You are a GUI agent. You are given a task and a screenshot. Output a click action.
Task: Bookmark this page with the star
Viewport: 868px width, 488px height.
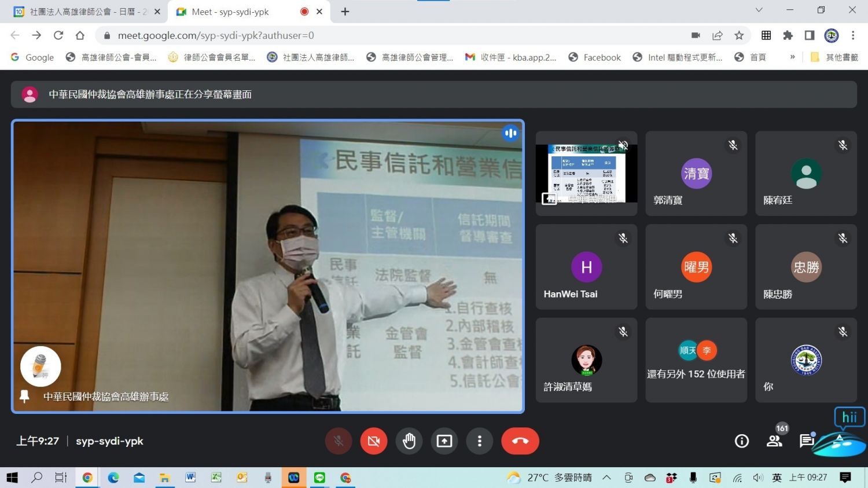pos(739,35)
